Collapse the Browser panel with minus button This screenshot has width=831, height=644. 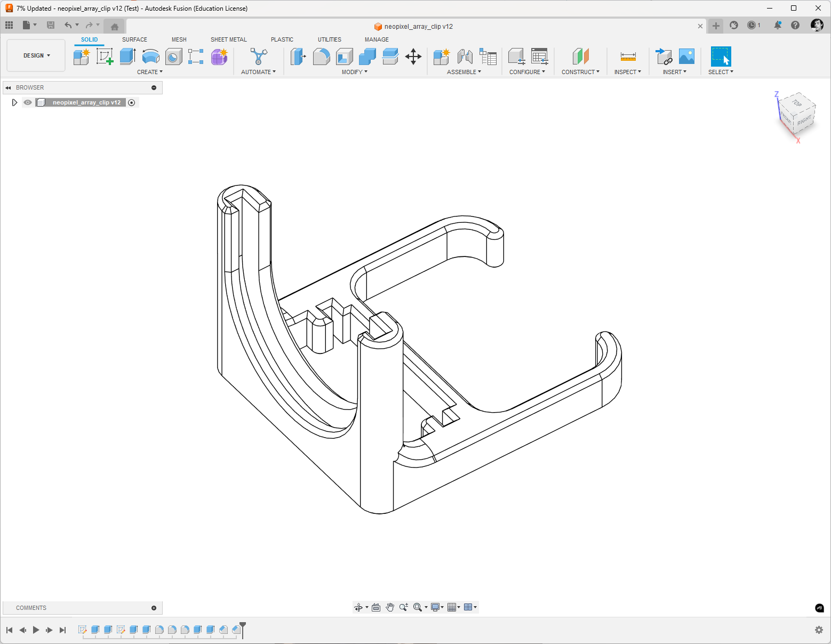154,87
